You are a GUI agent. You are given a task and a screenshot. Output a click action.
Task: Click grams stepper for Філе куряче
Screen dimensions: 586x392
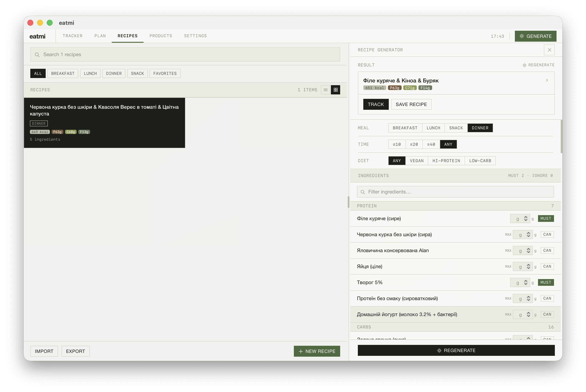[x=526, y=219]
